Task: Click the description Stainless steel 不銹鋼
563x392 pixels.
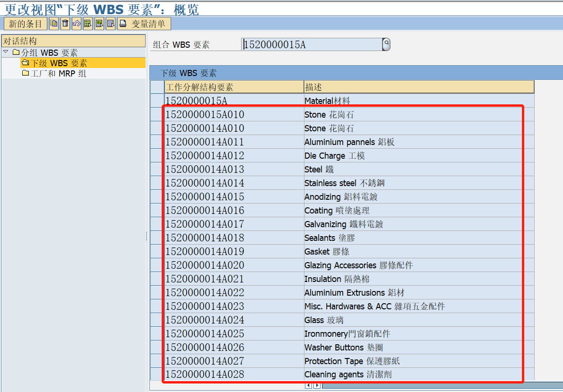Action: tap(344, 183)
